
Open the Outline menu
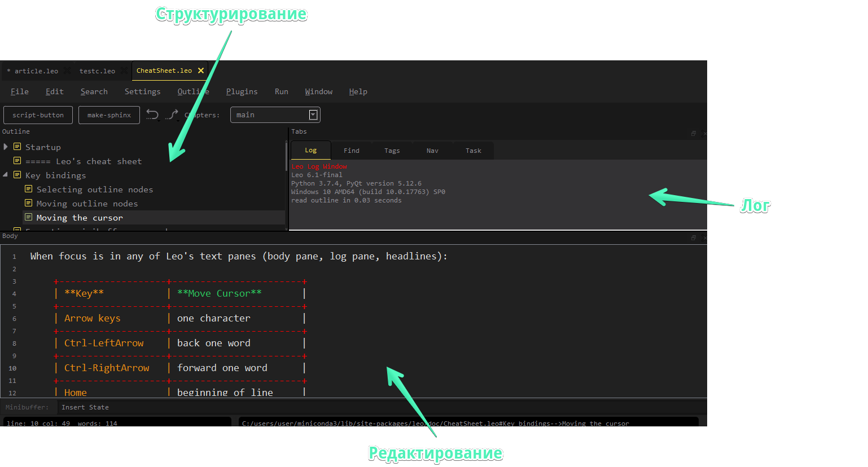193,91
